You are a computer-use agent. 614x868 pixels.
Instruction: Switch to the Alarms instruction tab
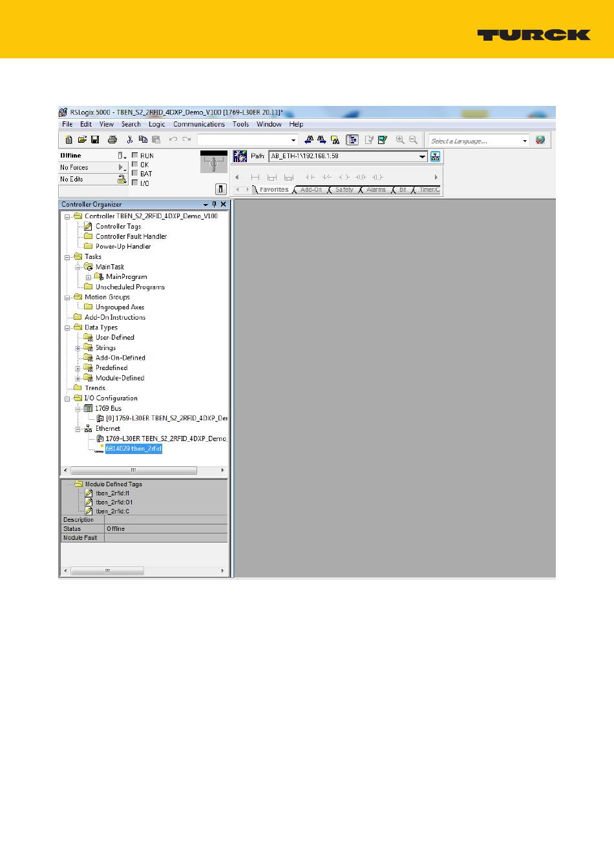[376, 190]
